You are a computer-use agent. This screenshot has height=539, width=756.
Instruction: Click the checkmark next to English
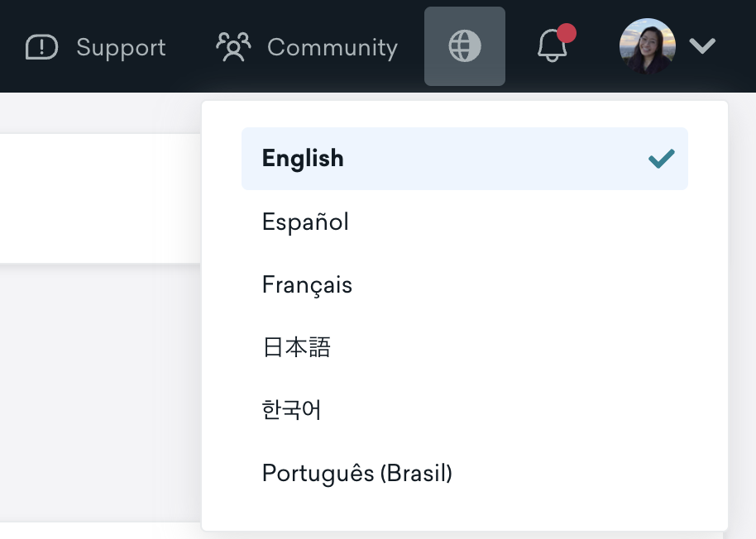662,159
